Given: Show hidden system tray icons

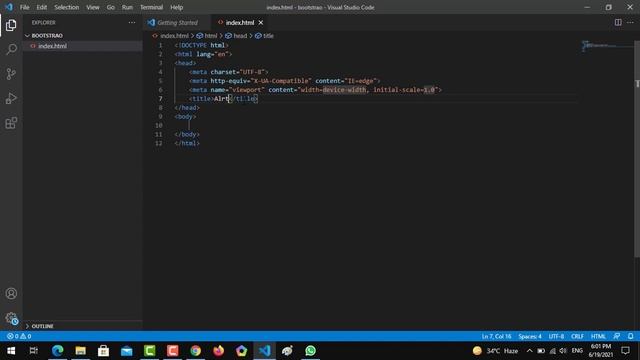Looking at the screenshot, I should 529,351.
